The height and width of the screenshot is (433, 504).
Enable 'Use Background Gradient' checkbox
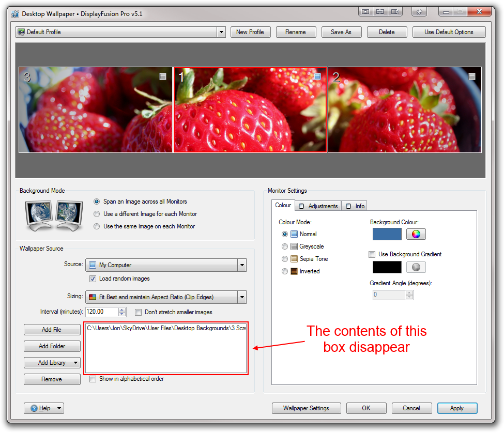coord(372,254)
